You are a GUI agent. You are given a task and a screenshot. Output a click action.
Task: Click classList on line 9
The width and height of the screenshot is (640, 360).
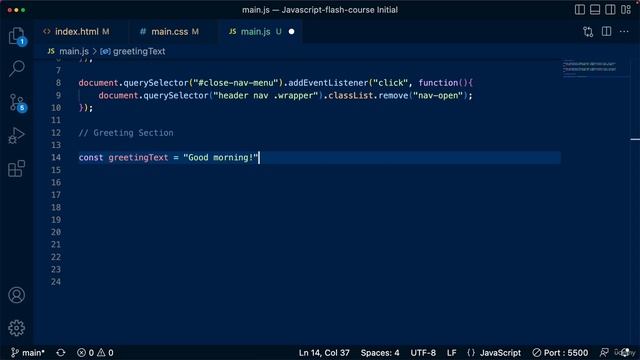(351, 96)
